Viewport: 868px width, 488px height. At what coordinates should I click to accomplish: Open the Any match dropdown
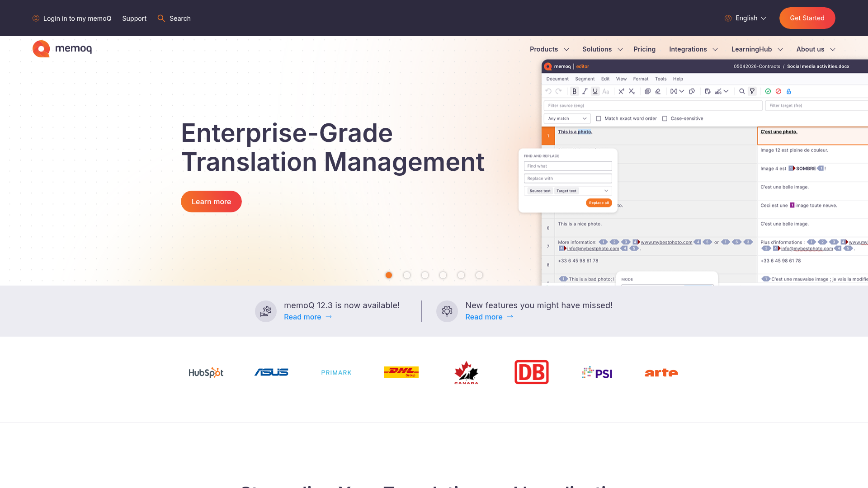pos(567,118)
